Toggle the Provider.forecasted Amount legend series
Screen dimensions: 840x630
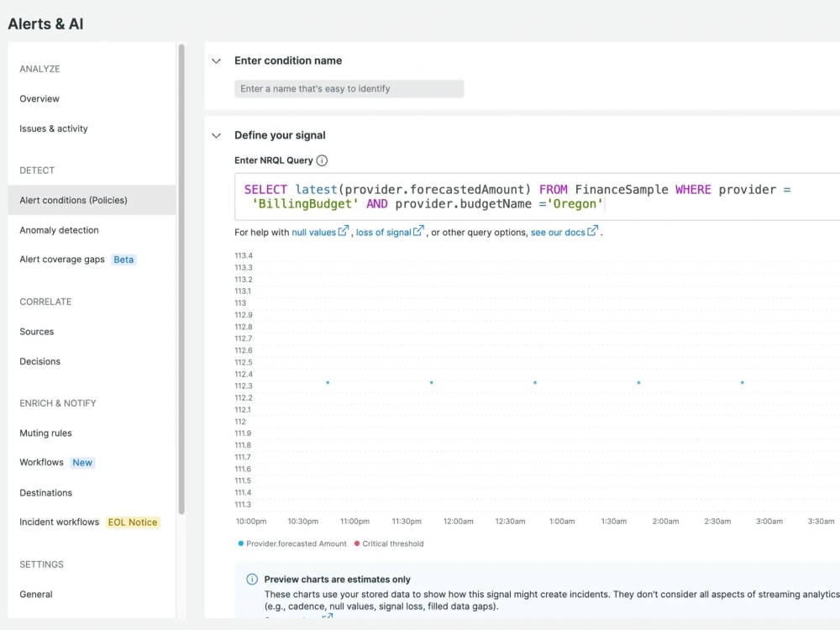(292, 543)
